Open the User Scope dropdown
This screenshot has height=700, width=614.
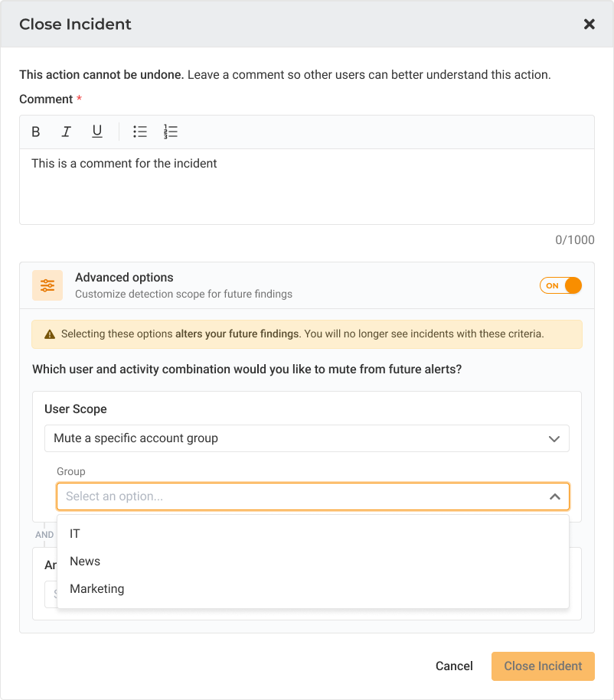306,438
